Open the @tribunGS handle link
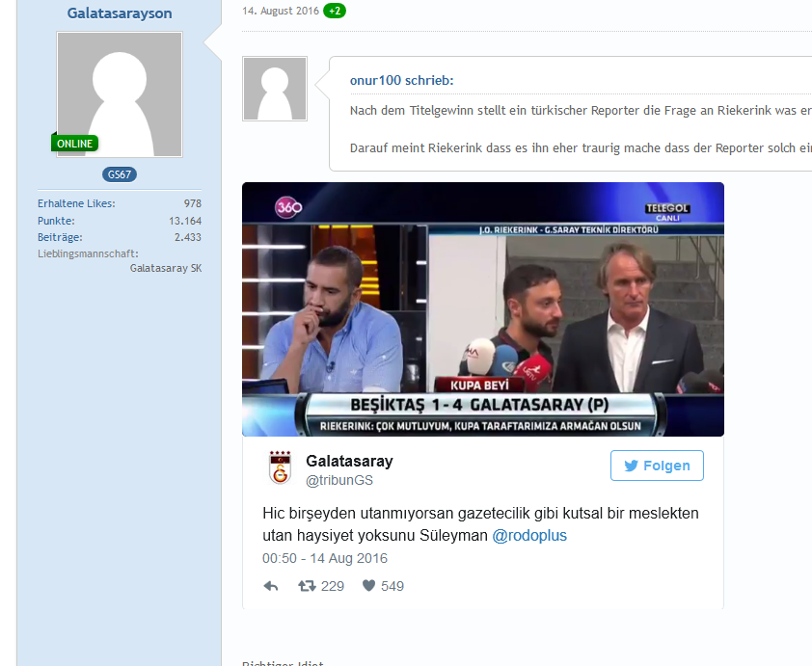 [x=338, y=480]
